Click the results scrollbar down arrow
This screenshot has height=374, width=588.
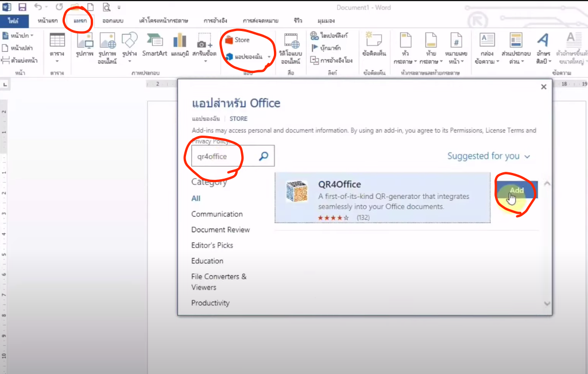pos(547,303)
